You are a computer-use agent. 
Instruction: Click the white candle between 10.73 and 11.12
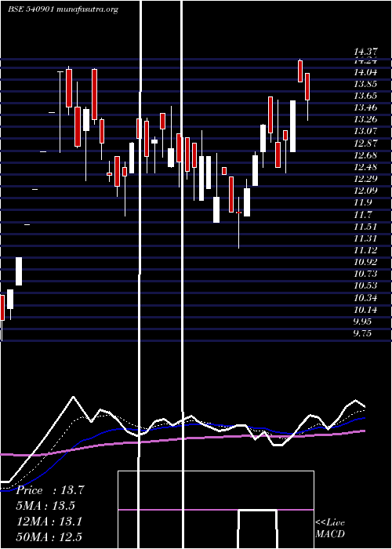19,271
